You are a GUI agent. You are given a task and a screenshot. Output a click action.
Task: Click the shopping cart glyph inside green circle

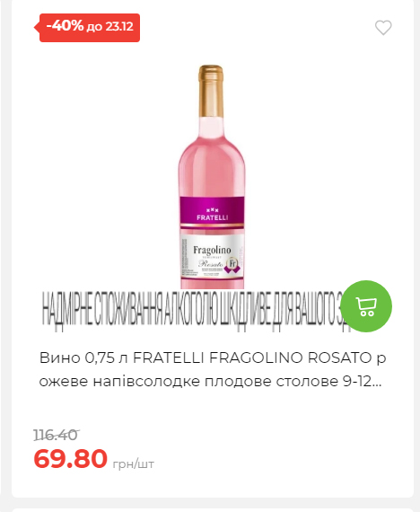tap(366, 306)
